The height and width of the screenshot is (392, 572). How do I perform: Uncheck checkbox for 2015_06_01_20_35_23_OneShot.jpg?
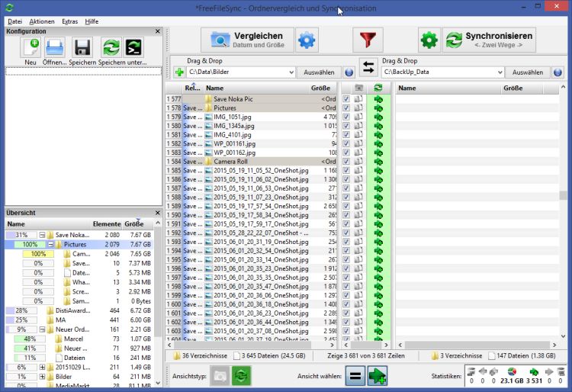(x=346, y=268)
